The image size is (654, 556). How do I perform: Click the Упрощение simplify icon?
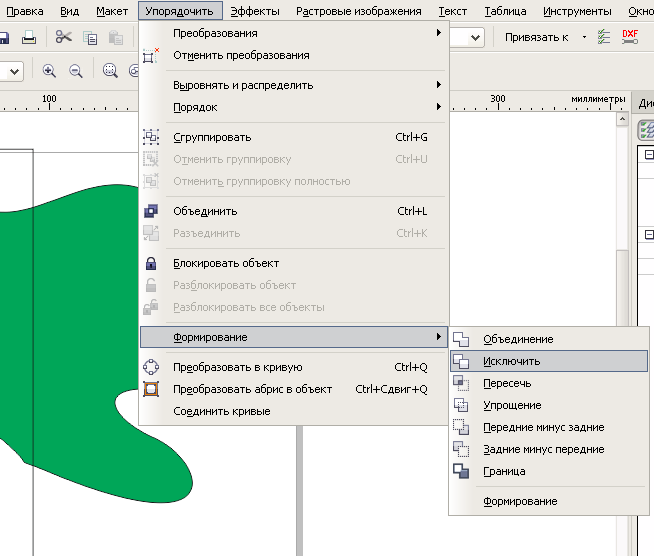[x=461, y=405]
